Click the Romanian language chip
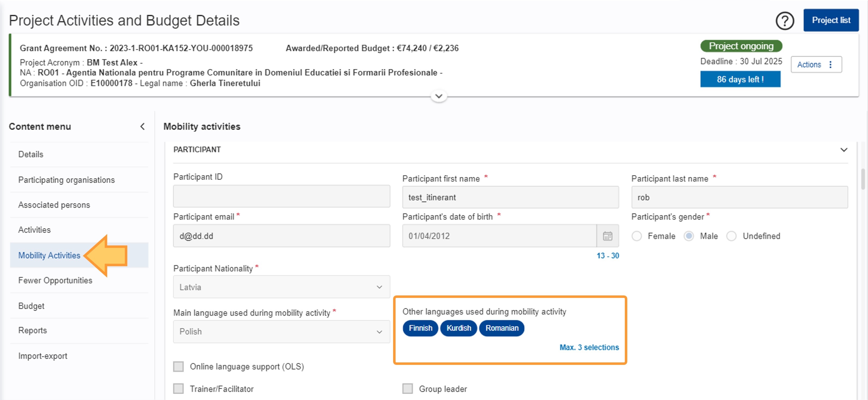 pos(502,328)
